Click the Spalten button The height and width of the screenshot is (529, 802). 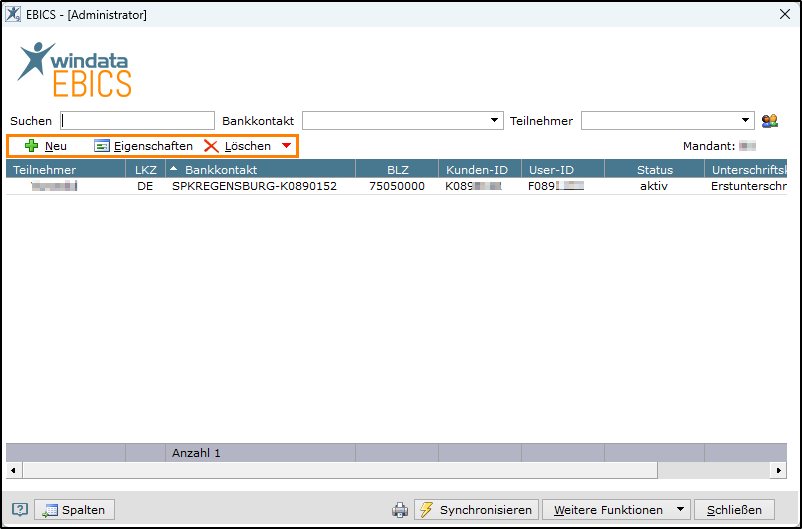pyautogui.click(x=75, y=510)
